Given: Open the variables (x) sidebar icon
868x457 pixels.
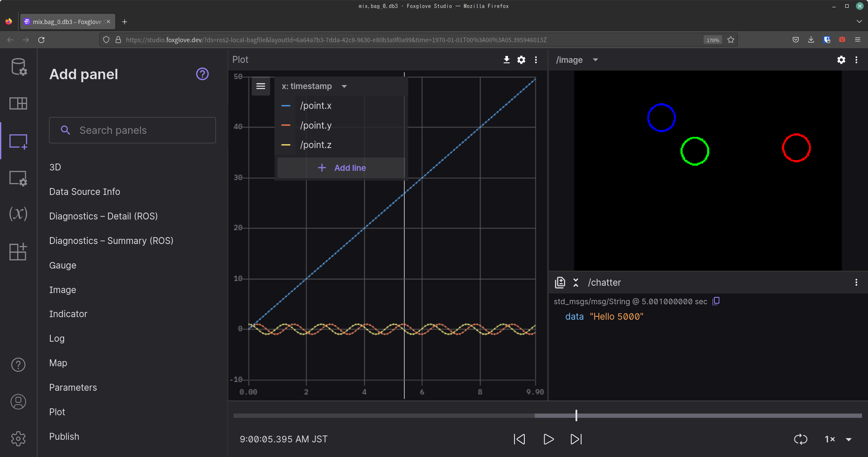Looking at the screenshot, I should click(18, 214).
